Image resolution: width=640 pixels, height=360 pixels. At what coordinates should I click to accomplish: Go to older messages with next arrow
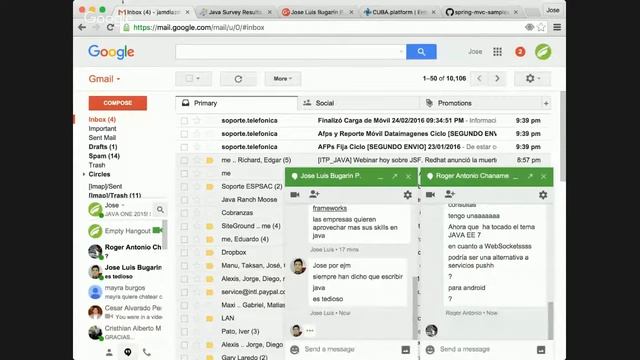[x=497, y=78]
